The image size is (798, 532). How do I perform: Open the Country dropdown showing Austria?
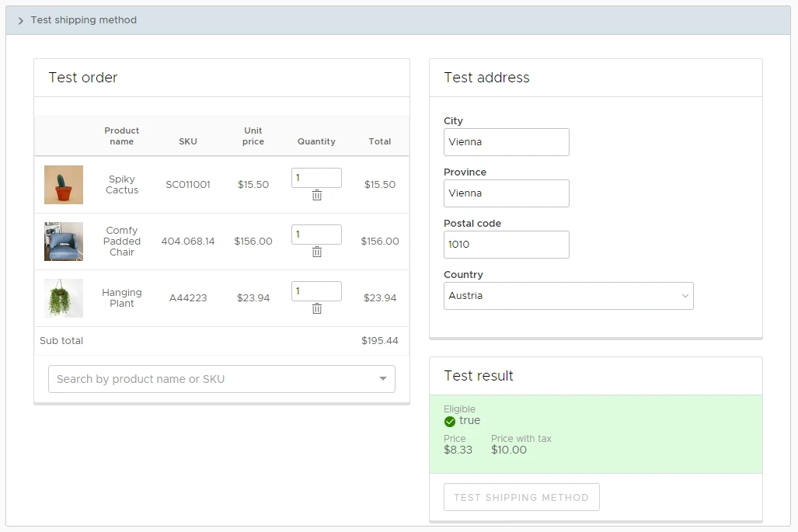pos(568,296)
